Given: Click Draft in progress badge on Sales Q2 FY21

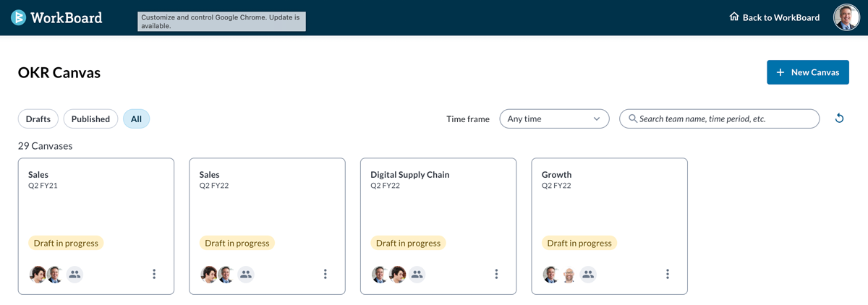Looking at the screenshot, I should point(66,243).
